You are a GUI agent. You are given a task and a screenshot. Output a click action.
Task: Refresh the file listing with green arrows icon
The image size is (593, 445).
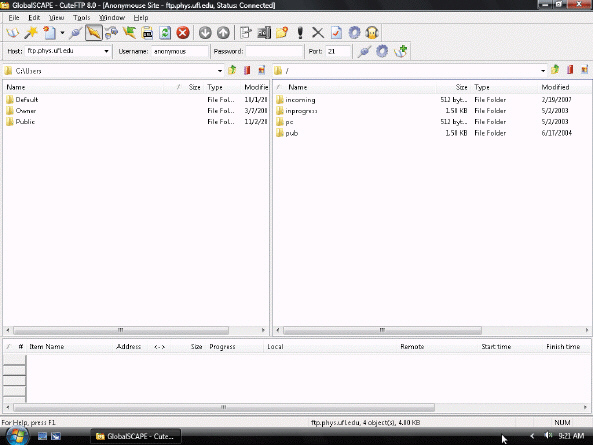tap(165, 33)
